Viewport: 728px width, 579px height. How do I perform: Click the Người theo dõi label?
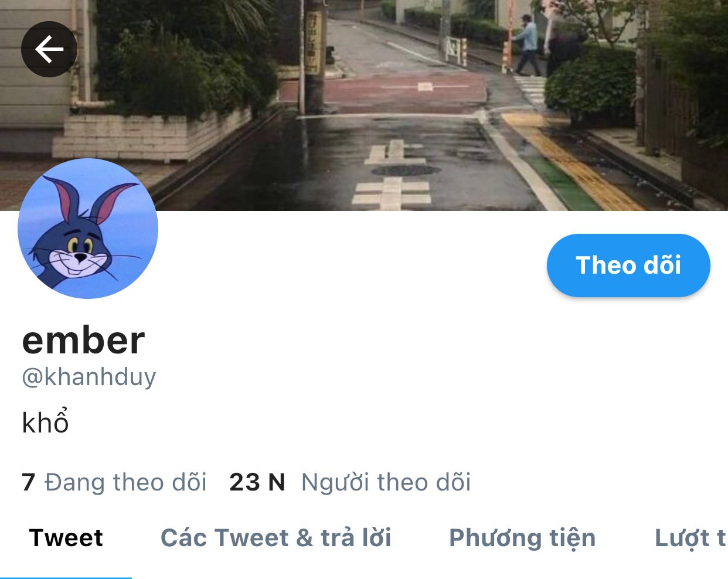[x=386, y=482]
